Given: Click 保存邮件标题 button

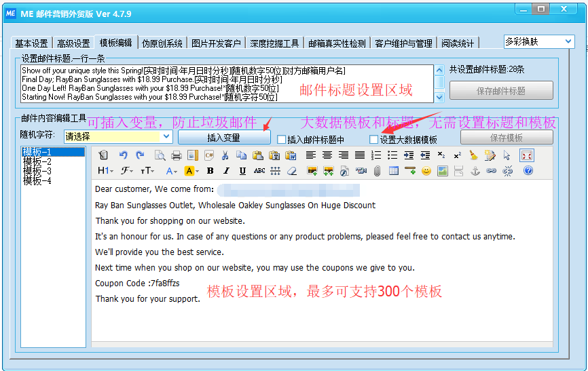Looking at the screenshot, I should click(501, 90).
